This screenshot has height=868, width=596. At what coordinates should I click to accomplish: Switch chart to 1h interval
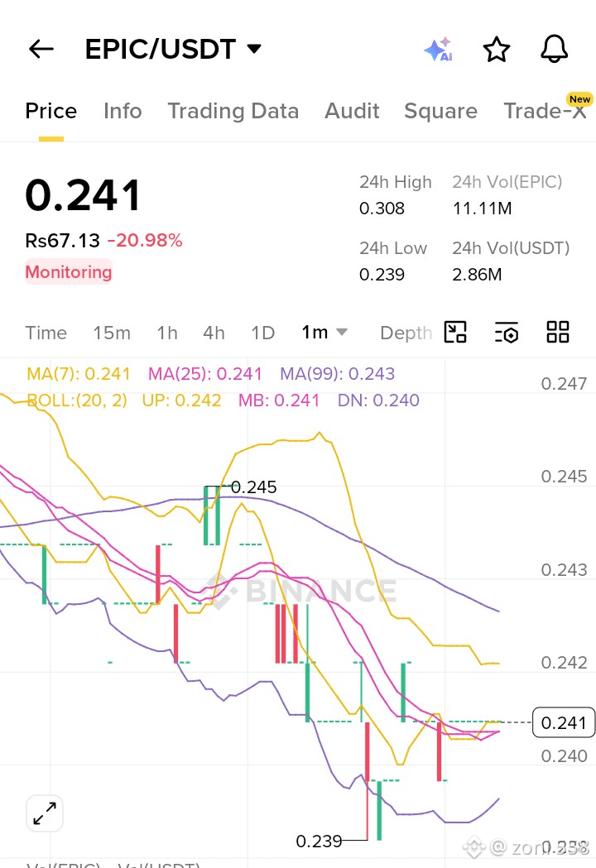tap(167, 333)
